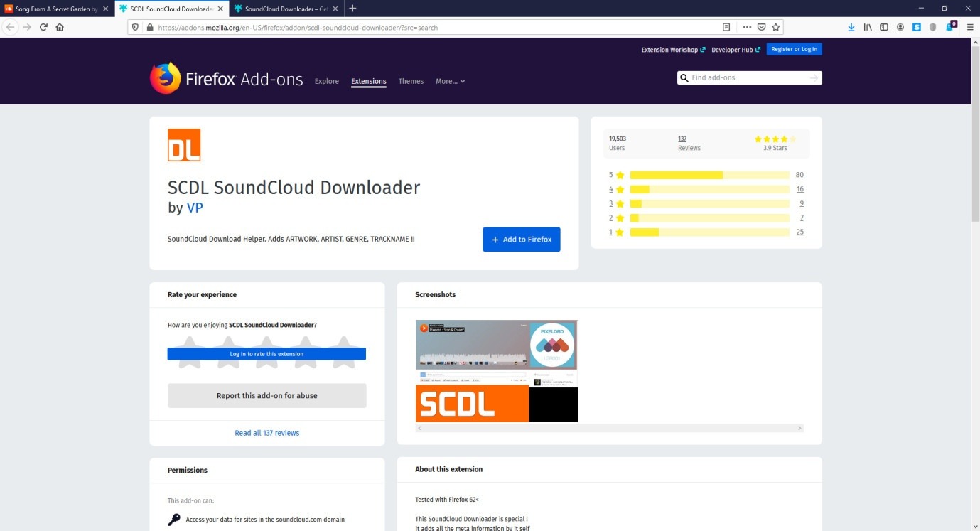Image resolution: width=980 pixels, height=531 pixels.
Task: Filter reviews by 4 star bar
Action: pyautogui.click(x=709, y=189)
